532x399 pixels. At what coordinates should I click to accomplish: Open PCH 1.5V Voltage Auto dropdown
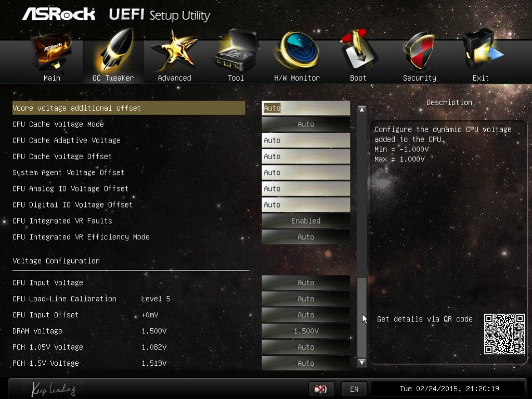pos(306,364)
